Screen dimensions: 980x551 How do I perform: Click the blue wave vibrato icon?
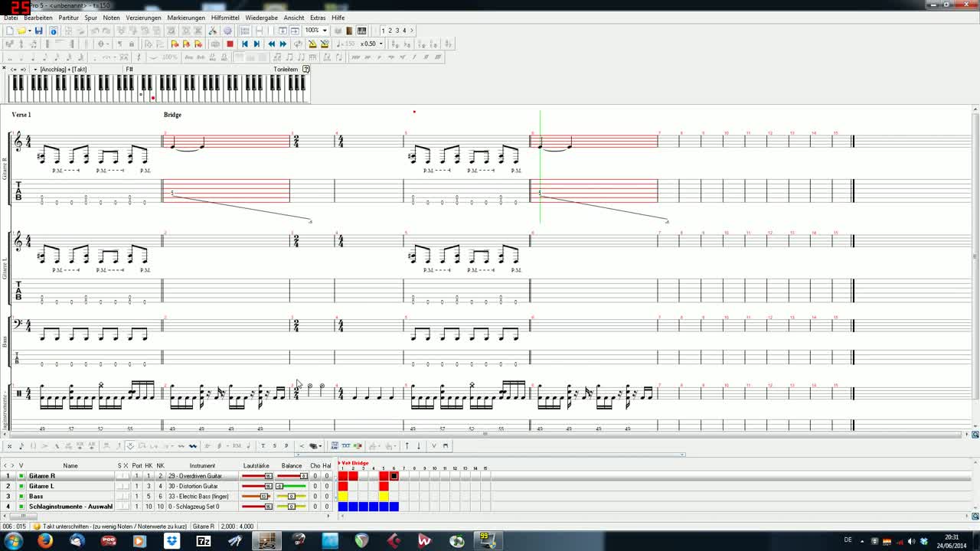[193, 445]
